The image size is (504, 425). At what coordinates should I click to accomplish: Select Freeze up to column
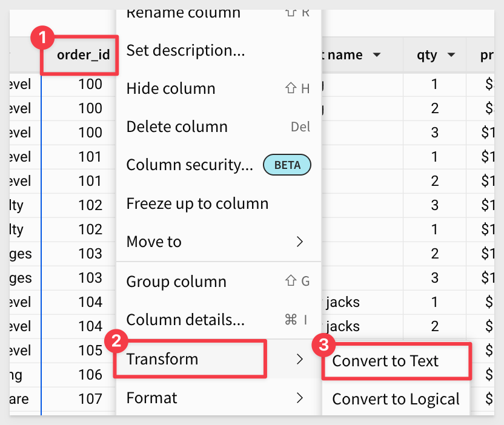(x=219, y=203)
